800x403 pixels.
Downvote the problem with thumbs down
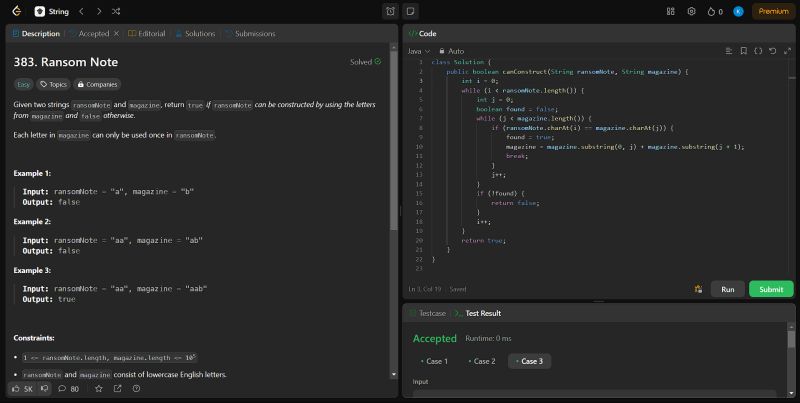pos(44,388)
